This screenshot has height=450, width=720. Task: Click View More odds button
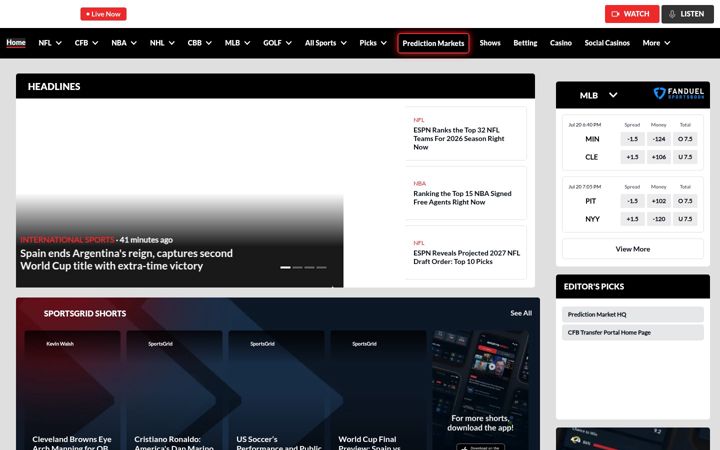coord(633,249)
